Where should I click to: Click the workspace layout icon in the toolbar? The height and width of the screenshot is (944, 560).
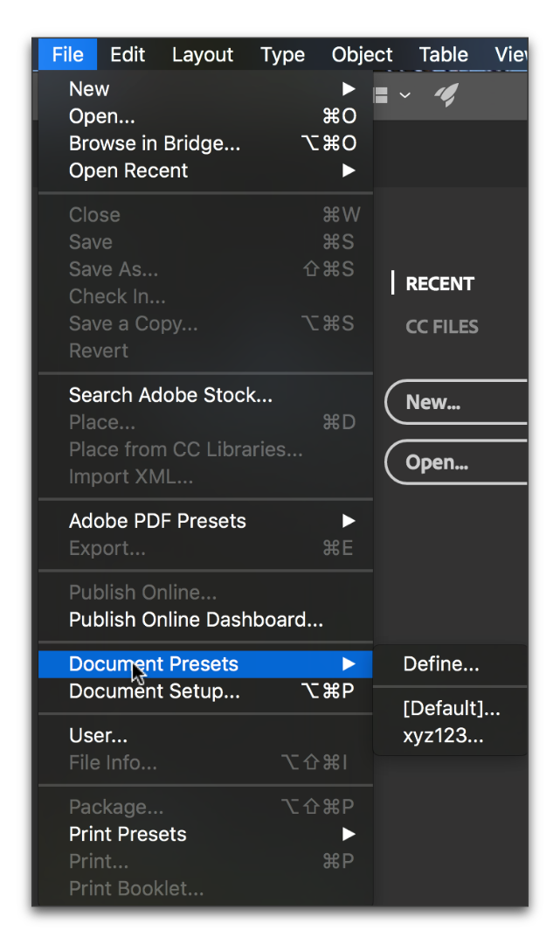pos(382,95)
